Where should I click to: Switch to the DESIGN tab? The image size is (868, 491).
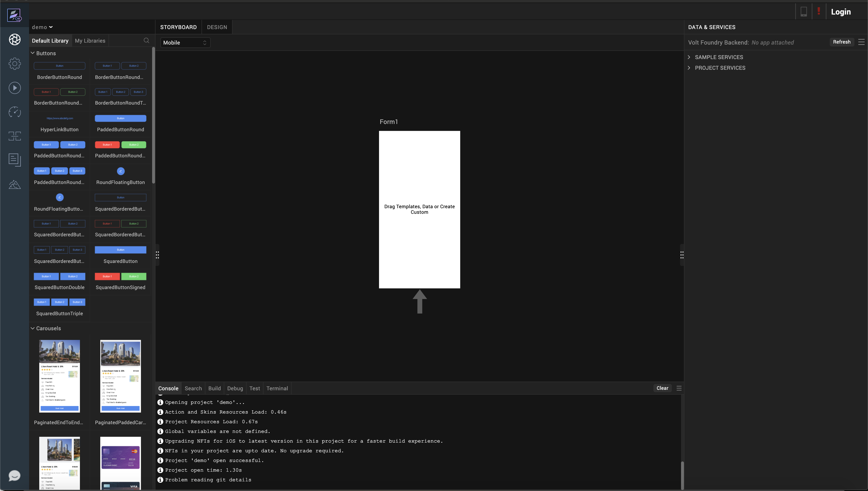click(x=217, y=27)
